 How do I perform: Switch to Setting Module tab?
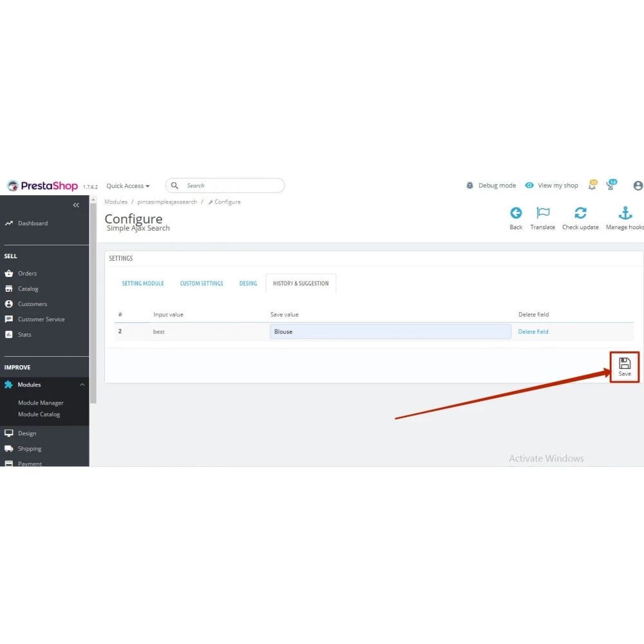tap(143, 283)
